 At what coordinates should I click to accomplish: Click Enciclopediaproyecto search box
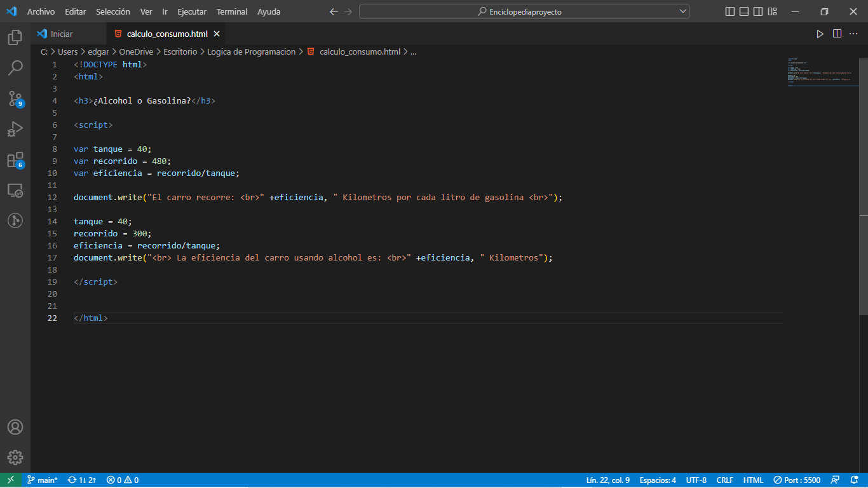pos(524,11)
